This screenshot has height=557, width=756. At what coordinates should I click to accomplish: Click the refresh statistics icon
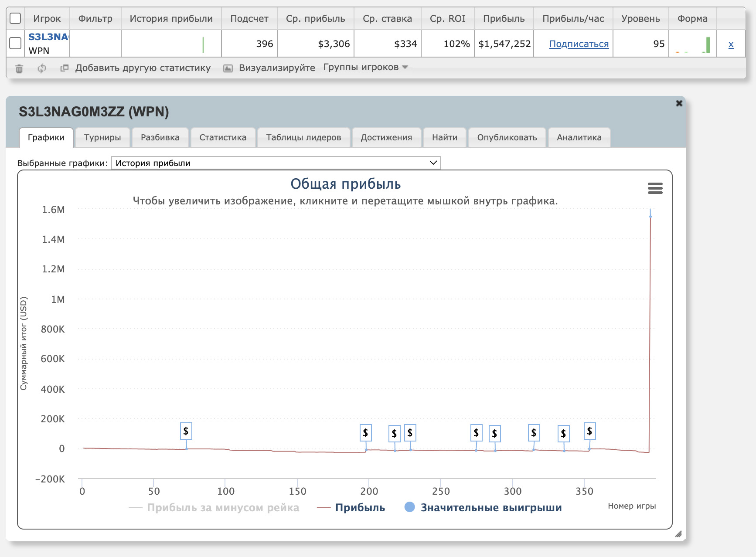point(42,68)
